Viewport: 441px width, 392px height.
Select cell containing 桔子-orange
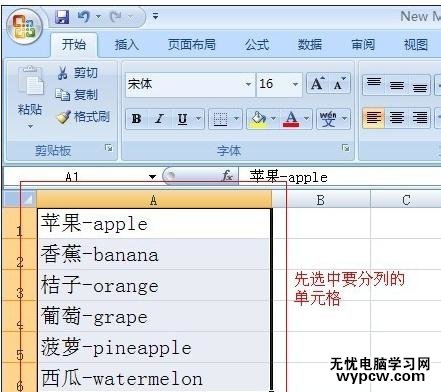tap(154, 285)
